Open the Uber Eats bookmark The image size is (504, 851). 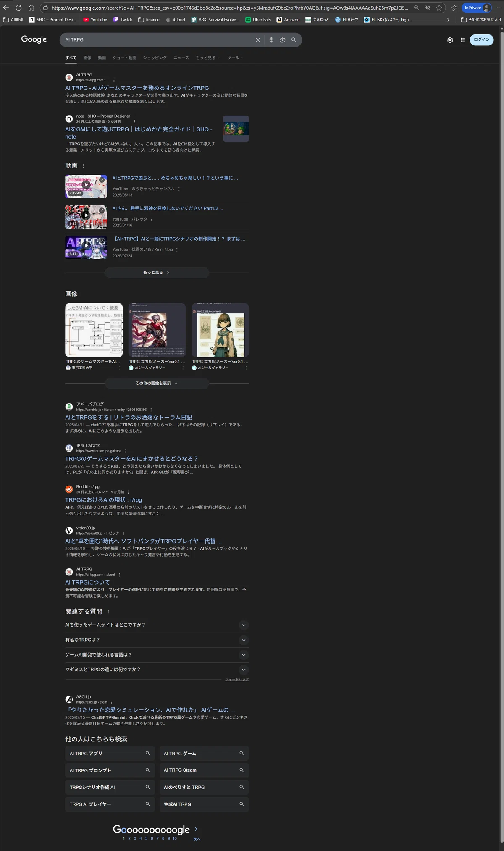click(x=258, y=20)
